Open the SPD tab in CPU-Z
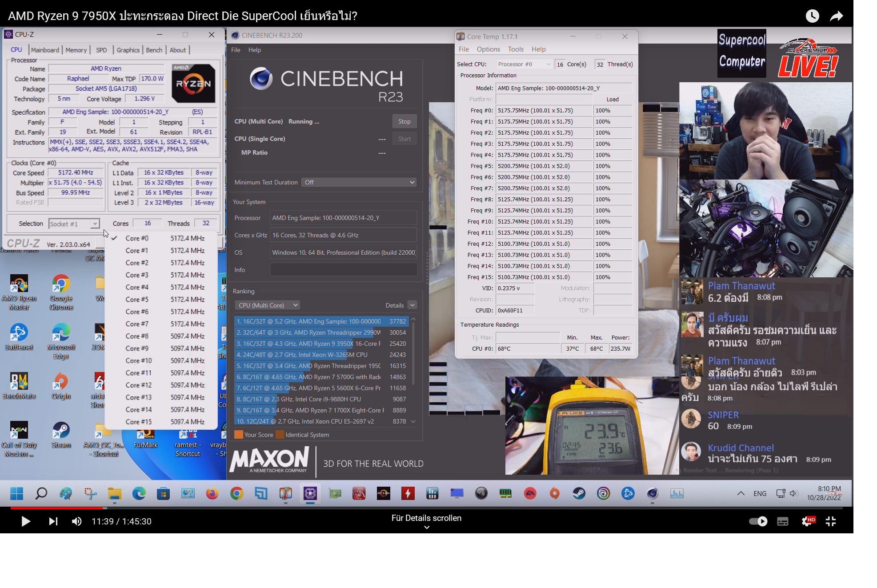Image resolution: width=877 pixels, height=588 pixels. point(101,50)
